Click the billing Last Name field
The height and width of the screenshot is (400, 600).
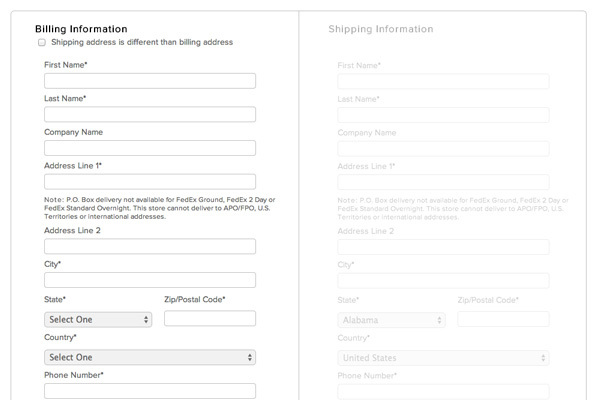pyautogui.click(x=150, y=115)
